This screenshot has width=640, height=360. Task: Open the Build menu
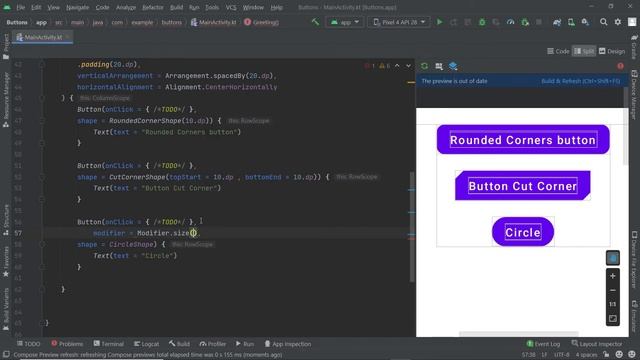tap(176, 7)
